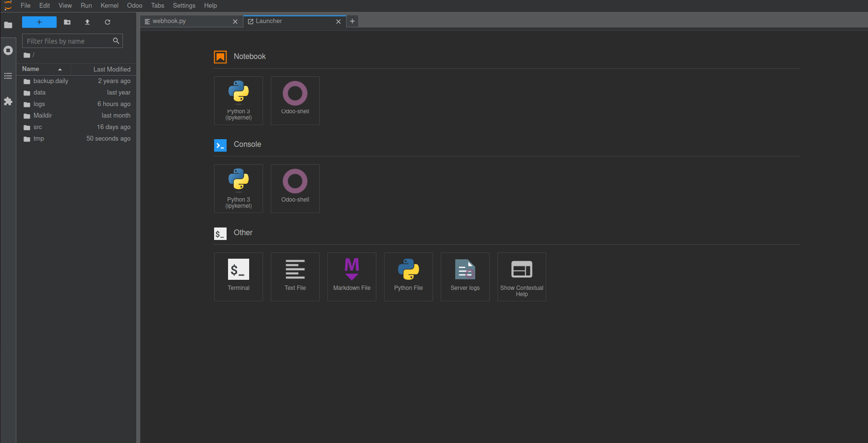Screen dimensions: 868x443
Task: Sort files by Last Modified column
Action: [111, 70]
